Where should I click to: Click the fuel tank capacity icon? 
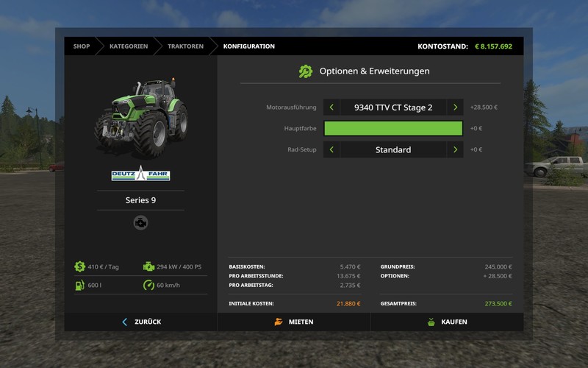79,285
